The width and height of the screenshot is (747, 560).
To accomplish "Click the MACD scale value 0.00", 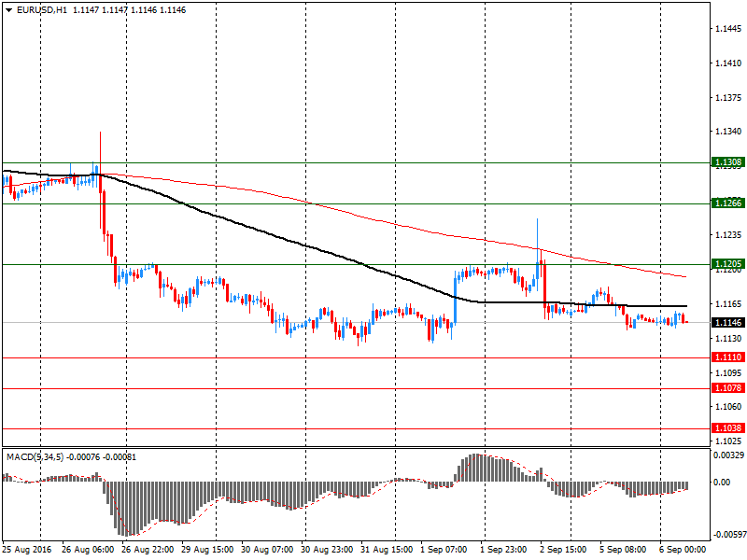I will pyautogui.click(x=722, y=483).
